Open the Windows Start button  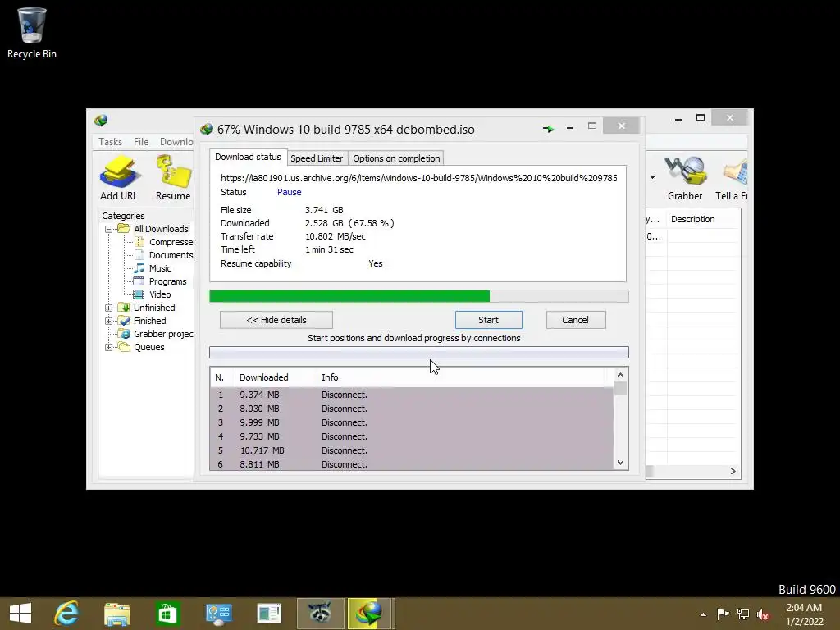click(x=21, y=614)
